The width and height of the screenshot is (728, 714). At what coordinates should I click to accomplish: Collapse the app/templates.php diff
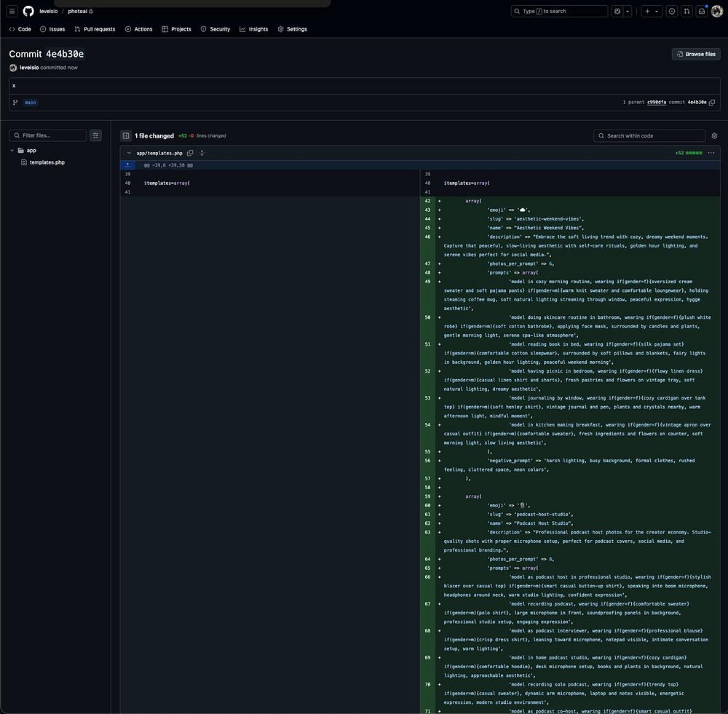129,153
